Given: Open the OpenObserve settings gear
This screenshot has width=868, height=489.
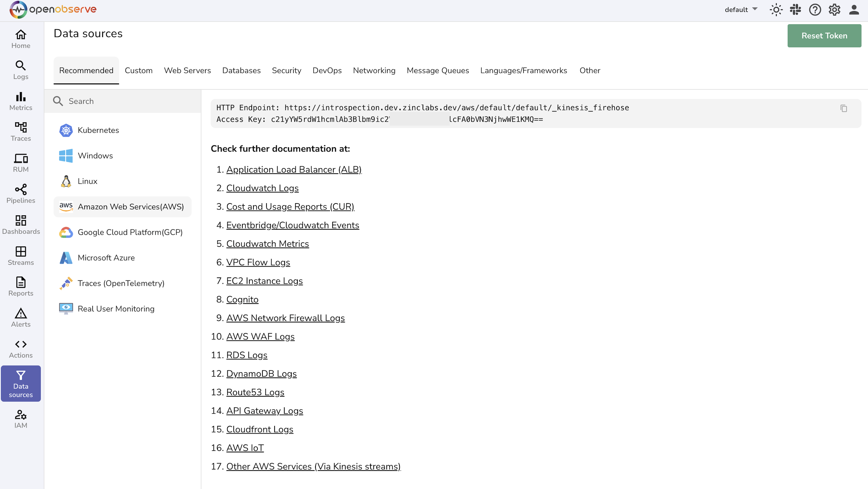Looking at the screenshot, I should 834,9.
